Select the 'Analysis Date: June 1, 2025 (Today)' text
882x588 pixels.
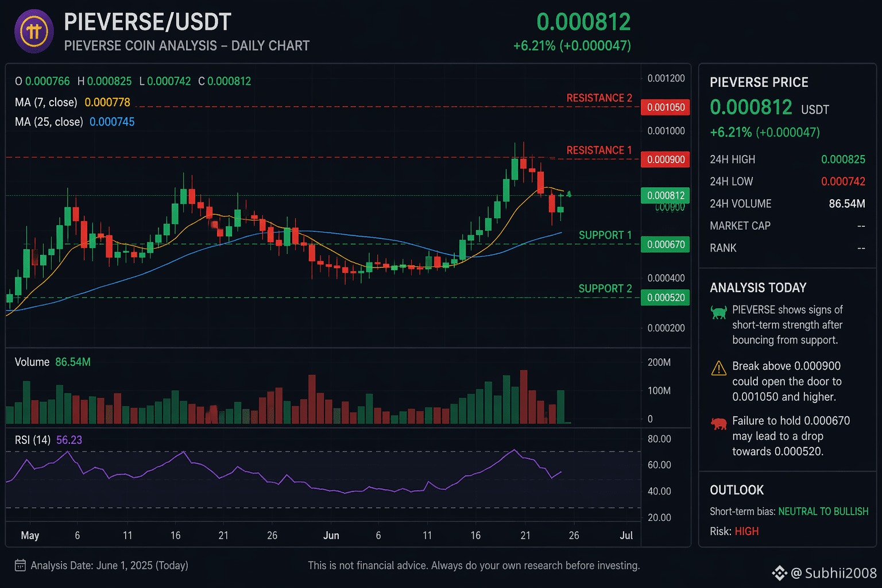pos(109,566)
